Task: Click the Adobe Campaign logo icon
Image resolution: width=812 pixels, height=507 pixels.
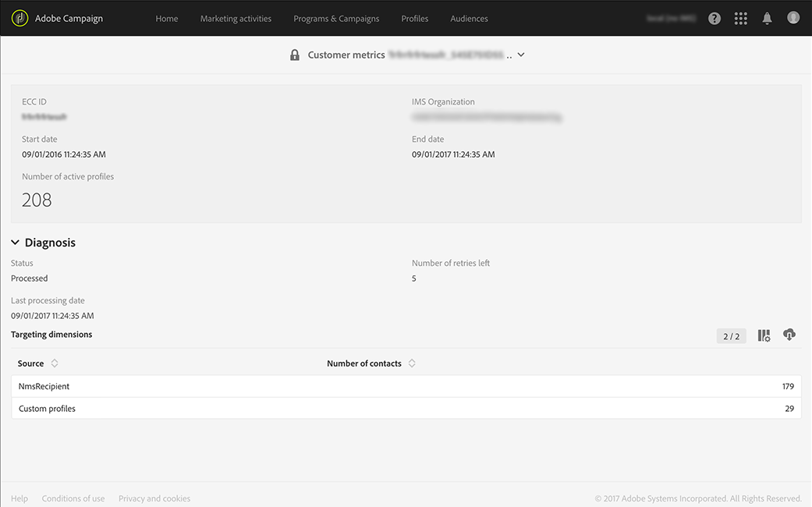Action: coord(20,18)
